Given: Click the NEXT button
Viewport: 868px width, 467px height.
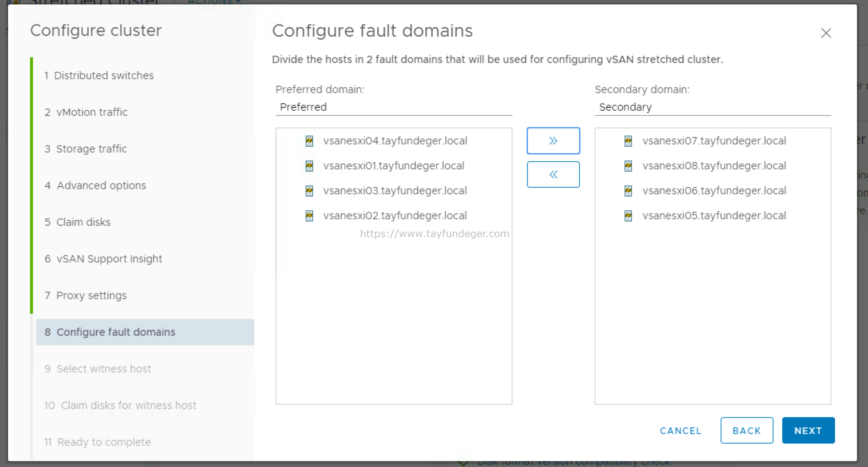Looking at the screenshot, I should pos(808,430).
